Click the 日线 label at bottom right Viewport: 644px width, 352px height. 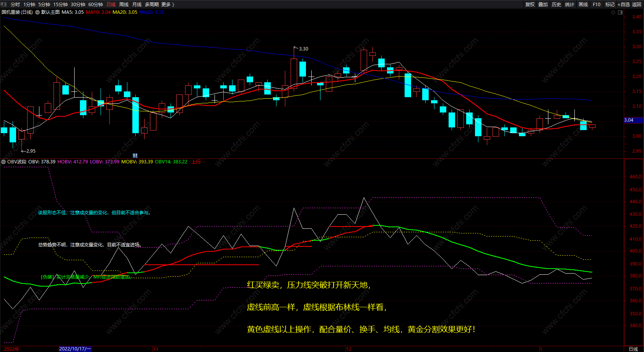[x=633, y=349]
